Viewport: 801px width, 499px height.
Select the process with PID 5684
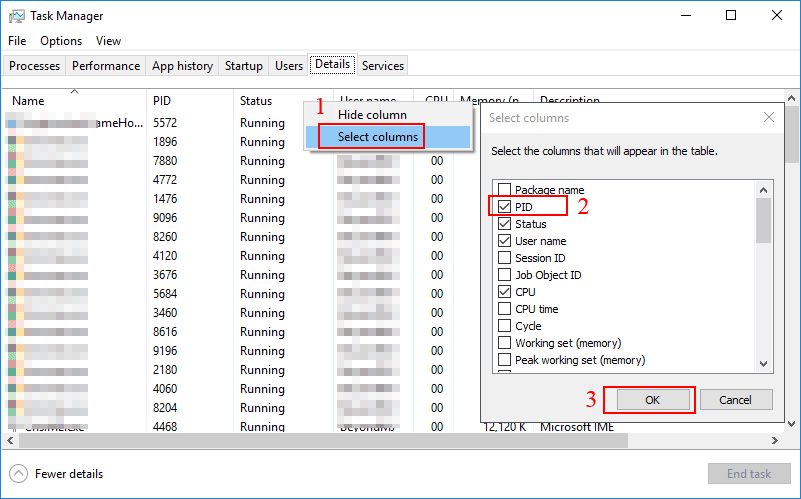point(165,294)
